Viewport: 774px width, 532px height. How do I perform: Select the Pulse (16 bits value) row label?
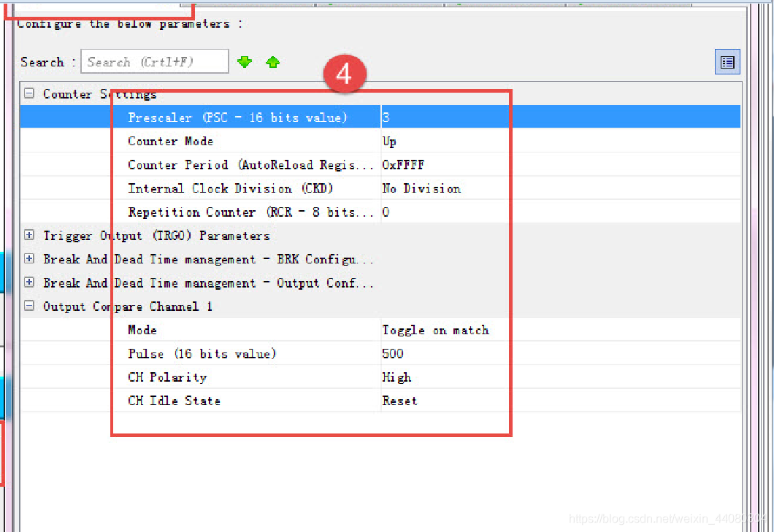coord(202,354)
